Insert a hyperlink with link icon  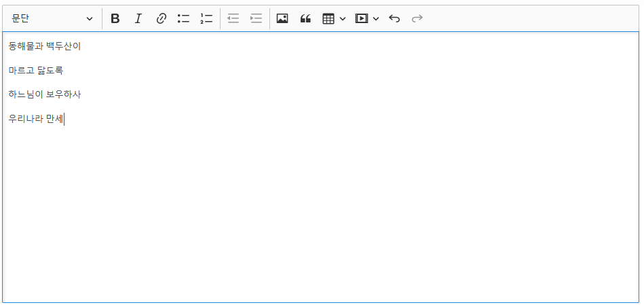161,18
